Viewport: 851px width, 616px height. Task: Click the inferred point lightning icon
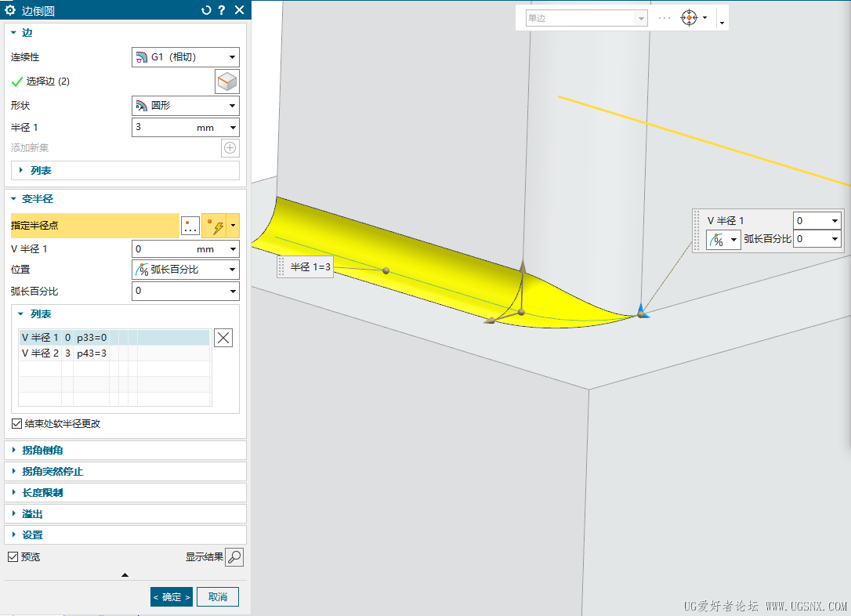pos(215,226)
